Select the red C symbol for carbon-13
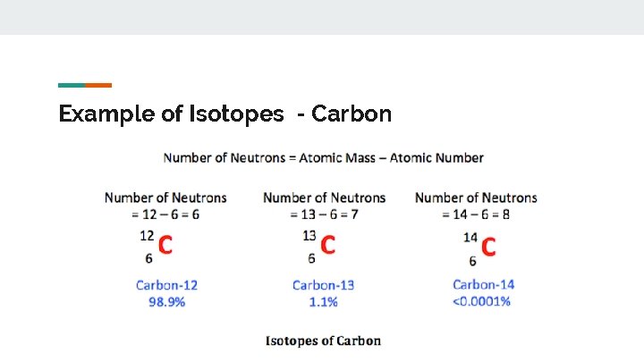 pos(328,246)
